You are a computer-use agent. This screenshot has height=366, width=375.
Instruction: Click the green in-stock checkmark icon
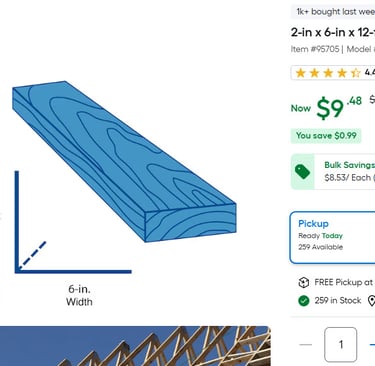(304, 301)
